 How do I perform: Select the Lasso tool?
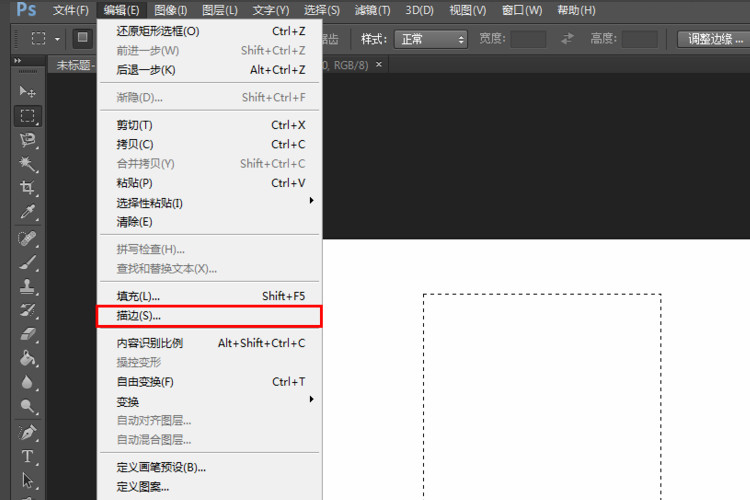click(x=27, y=140)
